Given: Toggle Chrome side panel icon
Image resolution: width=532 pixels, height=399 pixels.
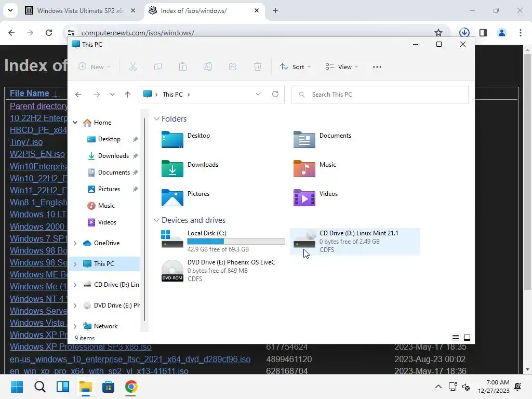Looking at the screenshot, I should click(x=483, y=33).
